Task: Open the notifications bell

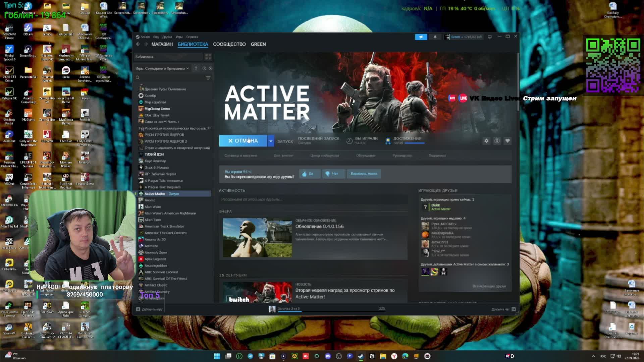Action: pyautogui.click(x=435, y=37)
